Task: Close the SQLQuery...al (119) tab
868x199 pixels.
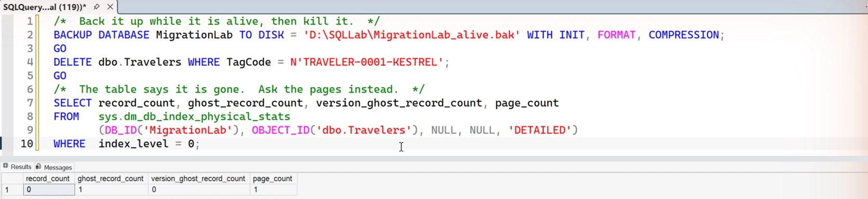Action: (x=110, y=7)
